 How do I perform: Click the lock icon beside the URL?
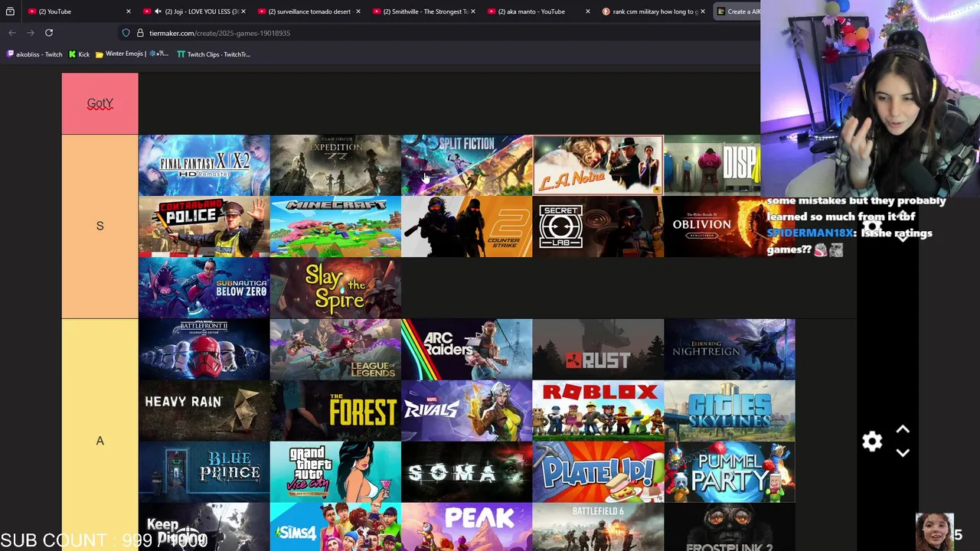(140, 33)
